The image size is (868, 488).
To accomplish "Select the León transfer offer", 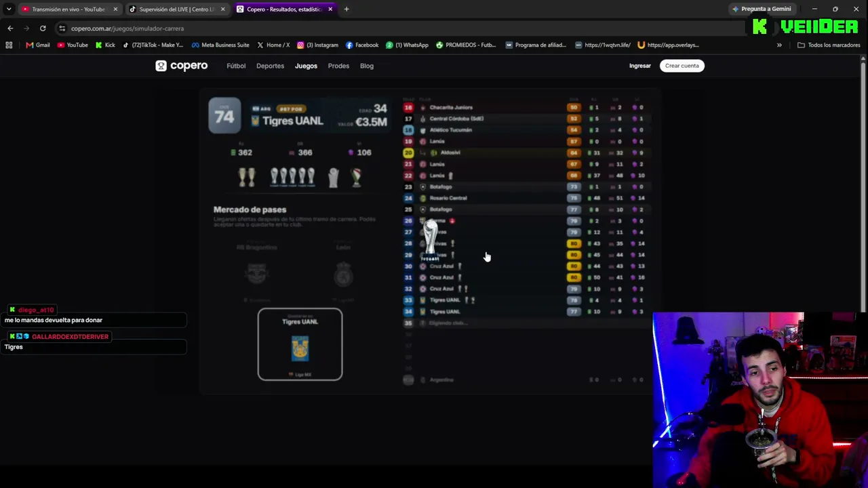I will [x=343, y=272].
